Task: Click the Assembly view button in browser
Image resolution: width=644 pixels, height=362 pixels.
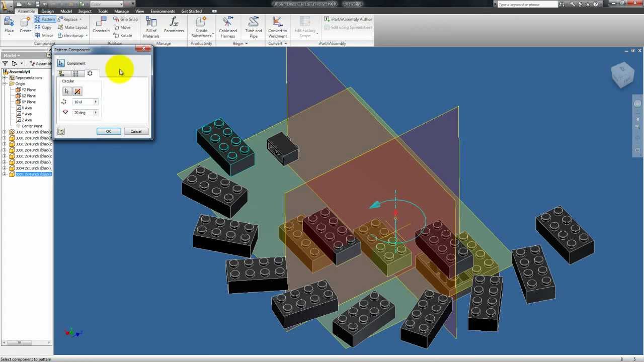Action: point(40,63)
